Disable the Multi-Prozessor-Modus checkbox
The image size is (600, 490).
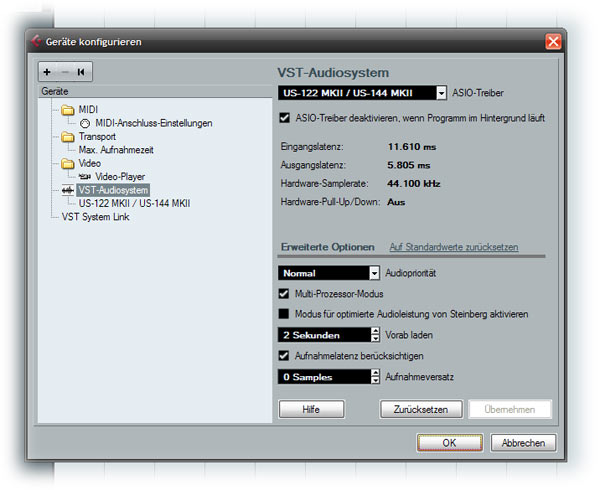[x=285, y=294]
